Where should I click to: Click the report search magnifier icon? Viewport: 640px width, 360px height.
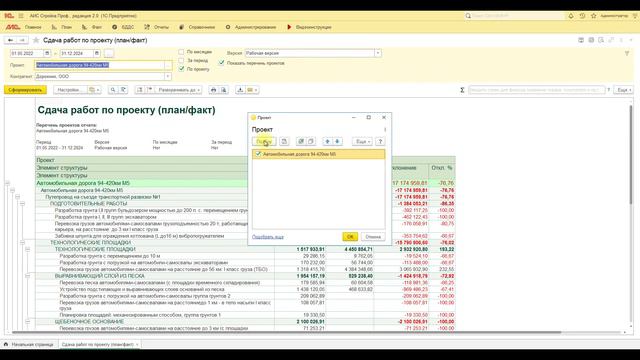113,90
